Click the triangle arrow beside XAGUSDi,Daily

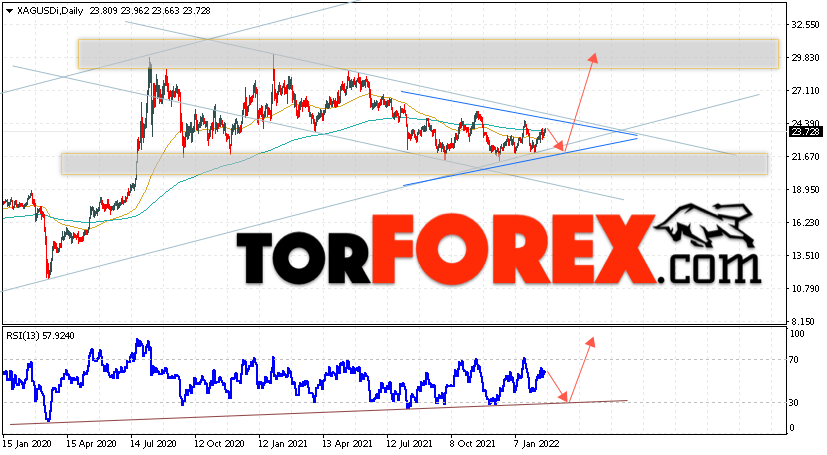[x=9, y=10]
